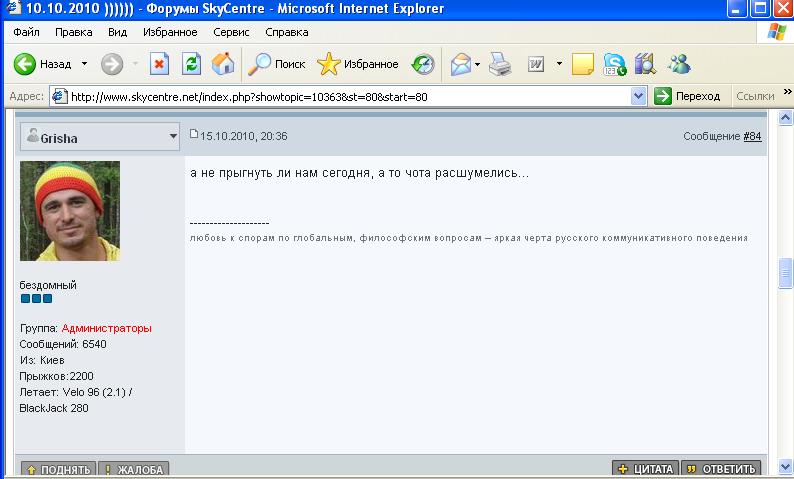
Task: Click the History clock icon
Action: (x=423, y=64)
